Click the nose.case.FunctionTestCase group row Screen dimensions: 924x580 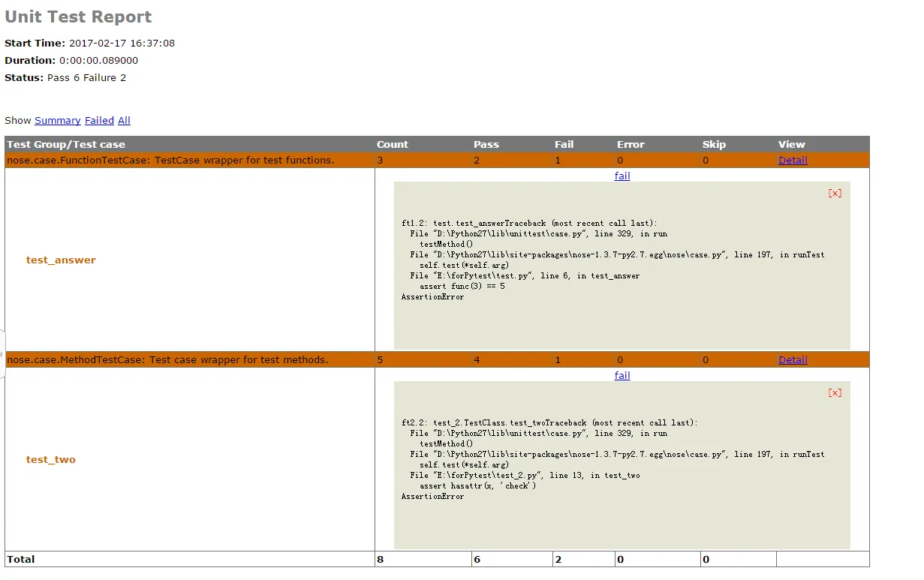[170, 161]
